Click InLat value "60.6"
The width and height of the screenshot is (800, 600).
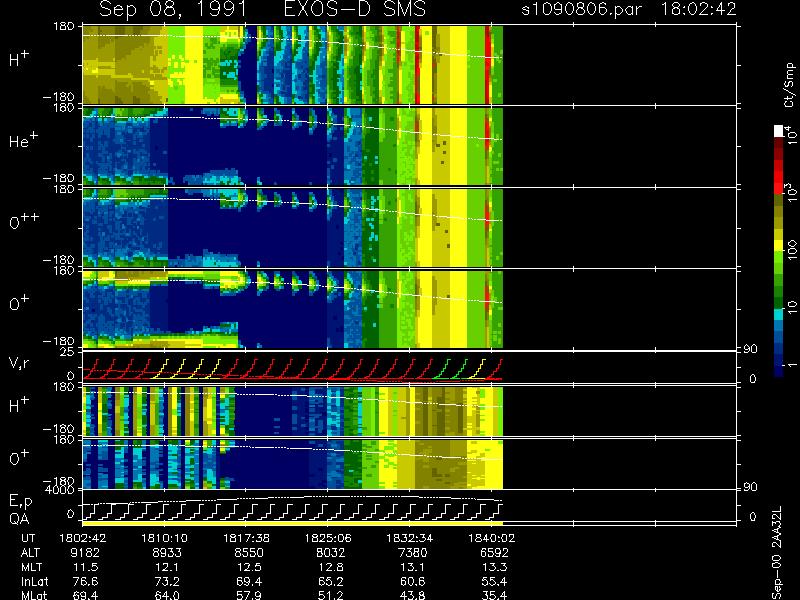(413, 581)
